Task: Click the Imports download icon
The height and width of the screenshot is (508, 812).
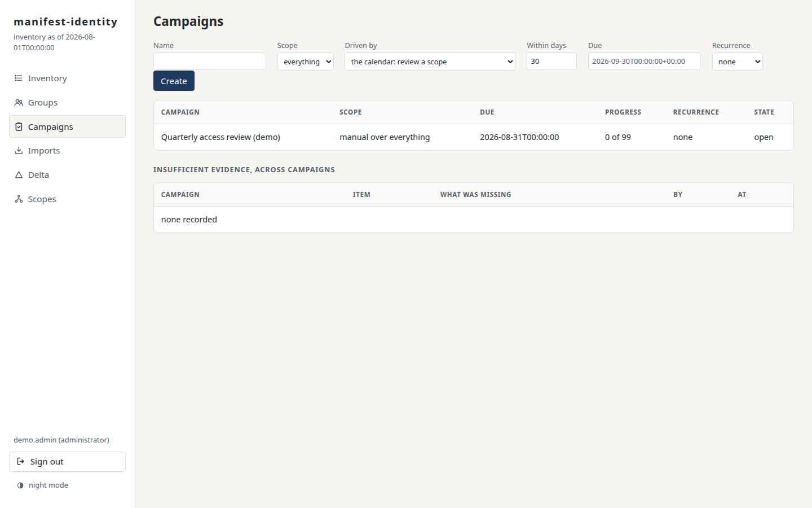Action: [19, 151]
